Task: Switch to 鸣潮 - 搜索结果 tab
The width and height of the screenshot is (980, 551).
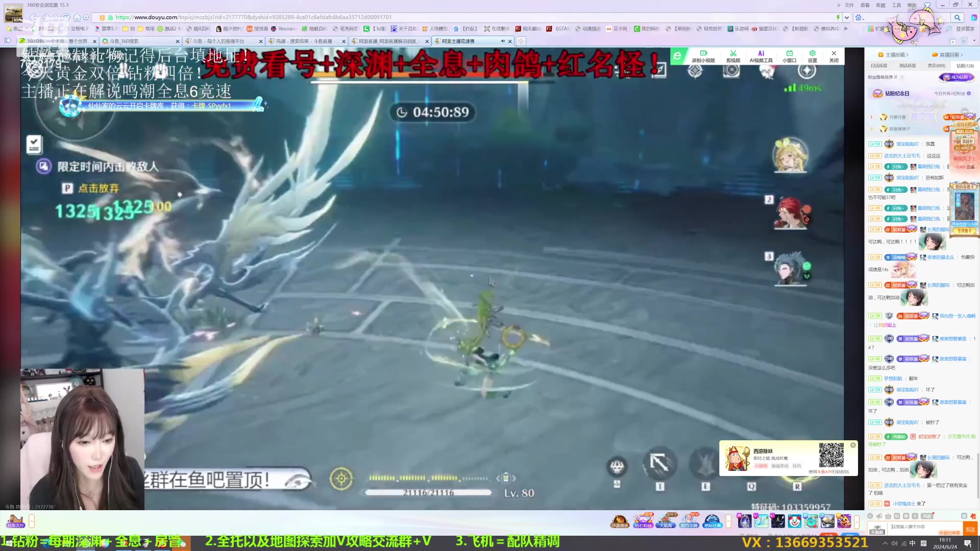Action: click(x=306, y=41)
